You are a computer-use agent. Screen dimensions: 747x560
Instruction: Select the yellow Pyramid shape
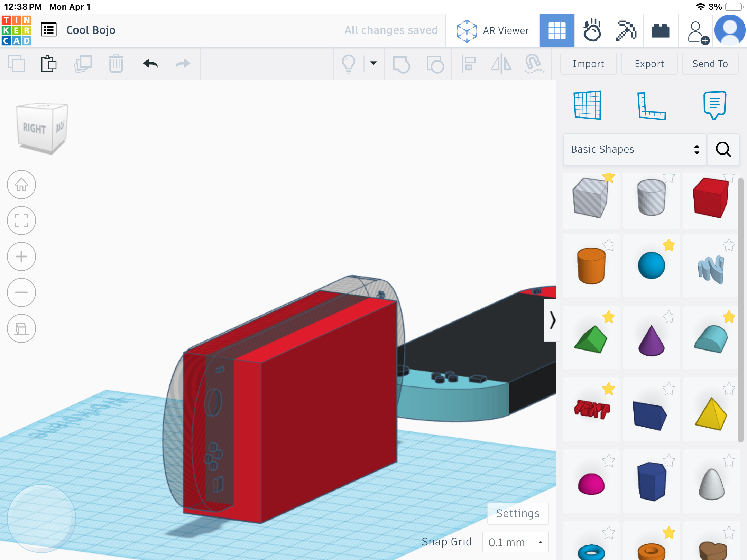coord(711,414)
